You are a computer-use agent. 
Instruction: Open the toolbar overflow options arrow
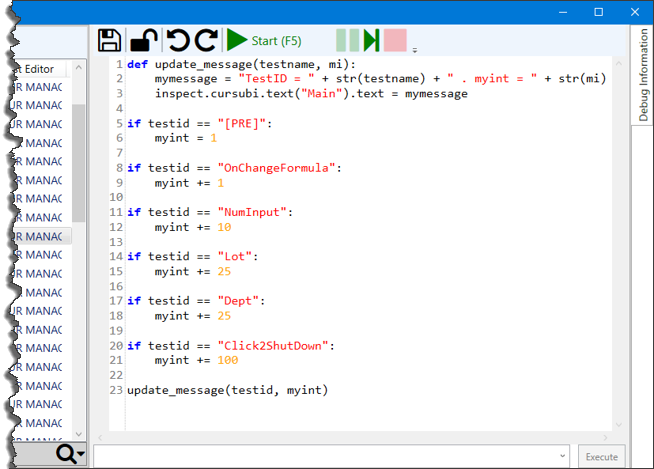414,50
